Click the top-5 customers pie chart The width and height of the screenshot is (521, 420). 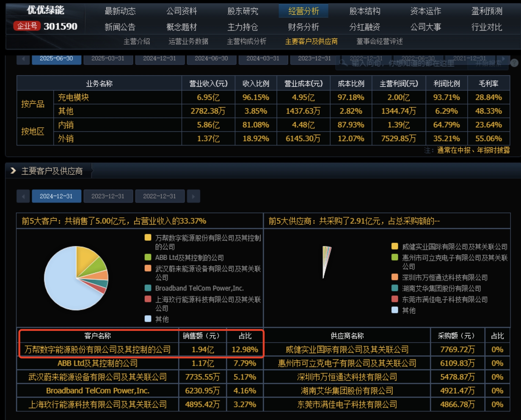point(76,278)
